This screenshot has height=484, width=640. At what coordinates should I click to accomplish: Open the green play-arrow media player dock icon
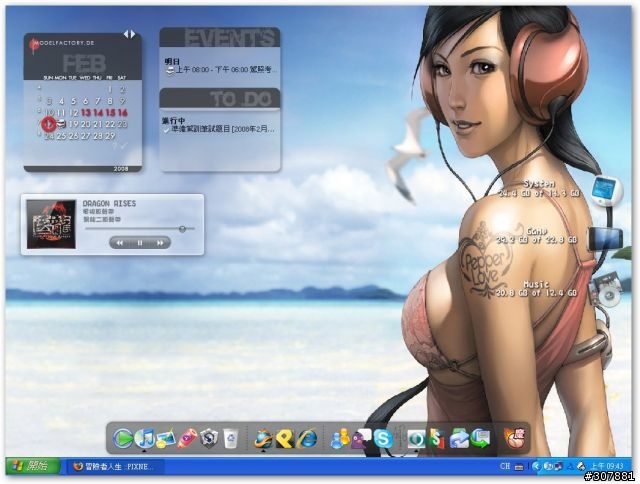122,439
